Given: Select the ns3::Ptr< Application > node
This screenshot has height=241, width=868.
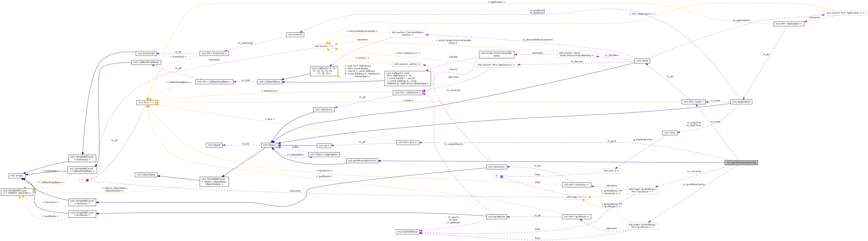Looking at the screenshot, I should (789, 24).
